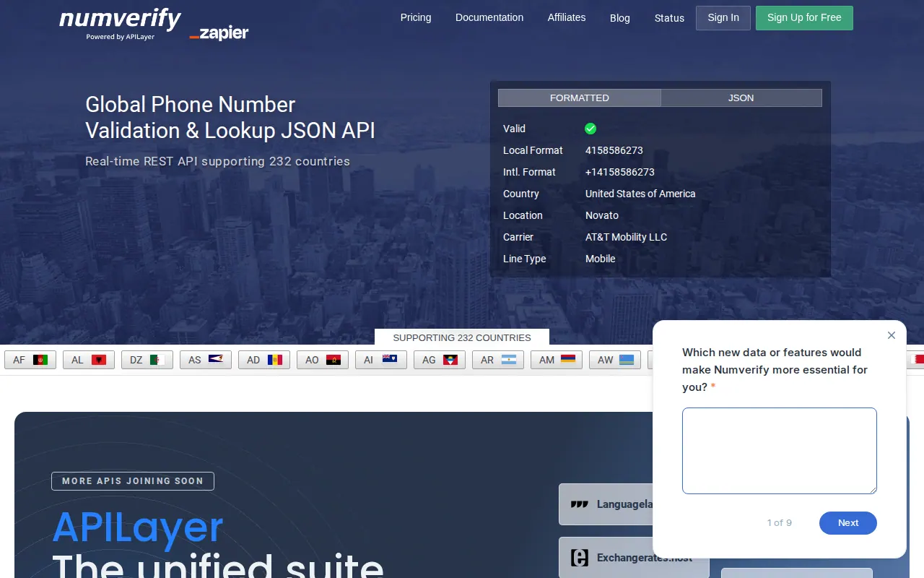Viewport: 924px width, 578px height.
Task: Click the Exchangerates card icon
Action: pos(579,558)
